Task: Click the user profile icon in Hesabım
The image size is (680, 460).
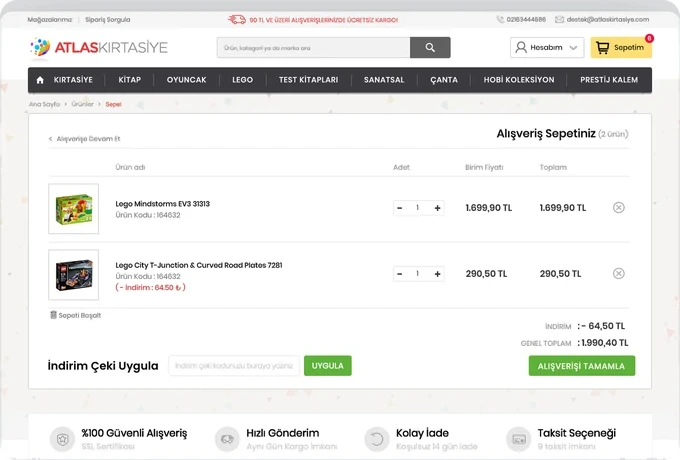Action: point(521,47)
